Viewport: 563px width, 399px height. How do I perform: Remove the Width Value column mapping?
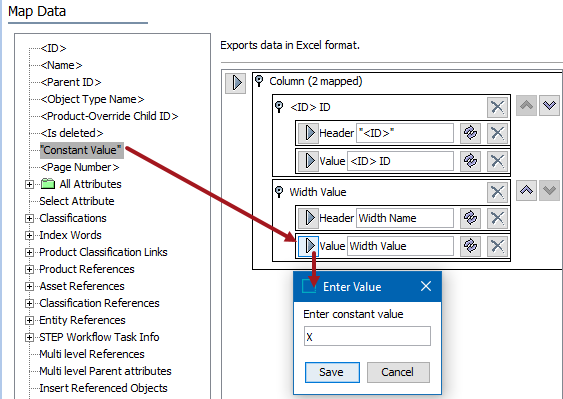pos(497,192)
